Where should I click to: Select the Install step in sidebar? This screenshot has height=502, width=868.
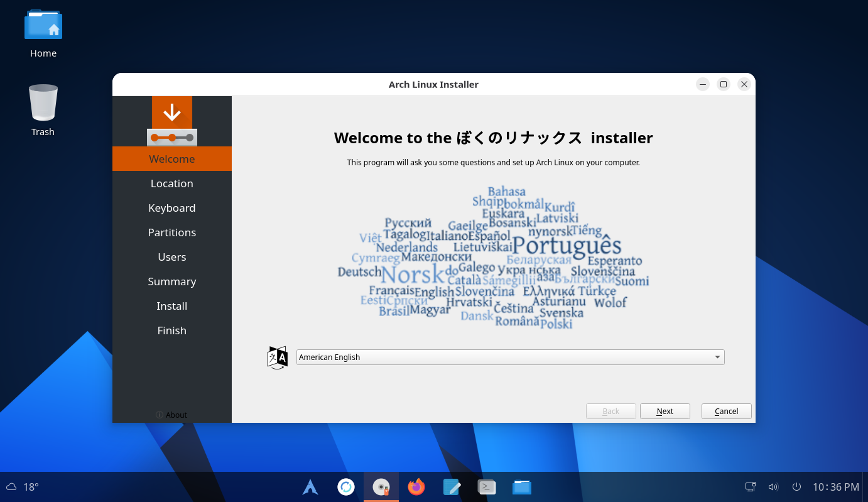point(172,306)
